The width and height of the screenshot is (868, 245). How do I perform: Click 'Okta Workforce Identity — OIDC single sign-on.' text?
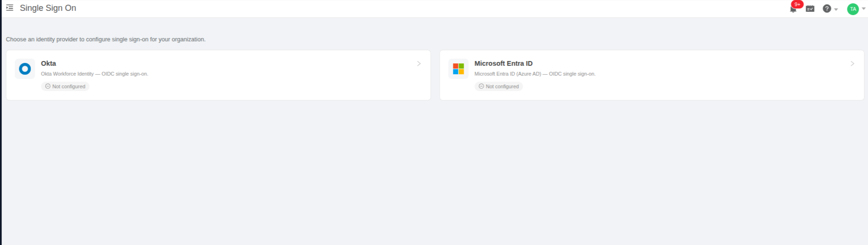tap(94, 74)
